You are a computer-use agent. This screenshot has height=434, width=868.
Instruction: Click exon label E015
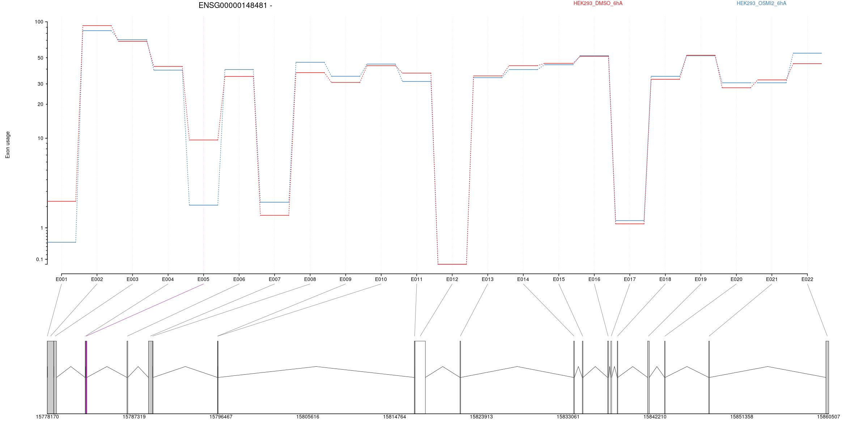pyautogui.click(x=559, y=279)
